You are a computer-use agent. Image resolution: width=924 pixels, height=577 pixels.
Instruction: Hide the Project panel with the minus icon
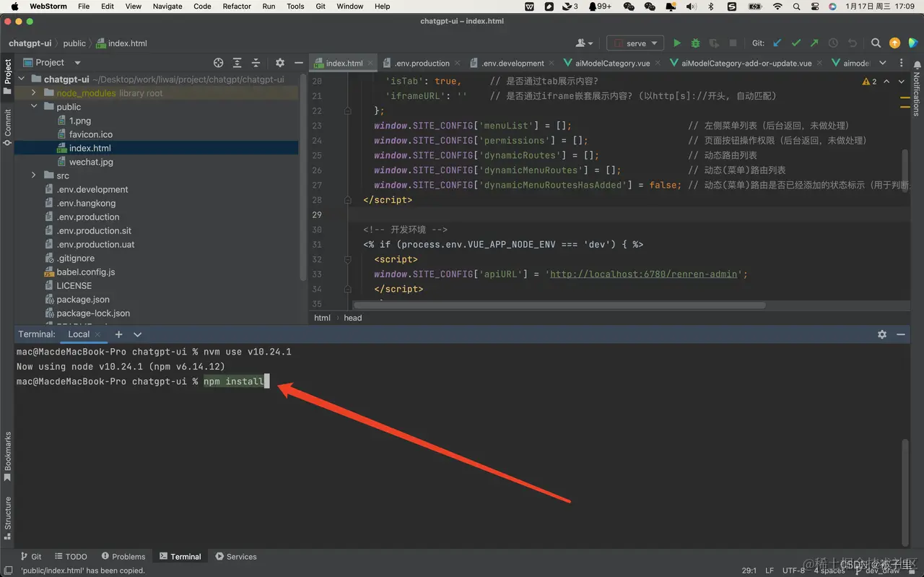click(299, 63)
